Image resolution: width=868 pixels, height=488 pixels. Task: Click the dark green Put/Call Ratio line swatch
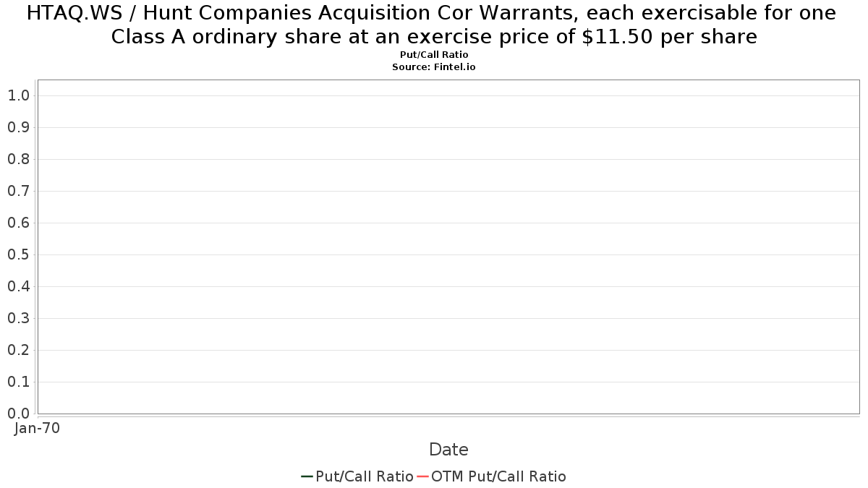click(x=307, y=476)
